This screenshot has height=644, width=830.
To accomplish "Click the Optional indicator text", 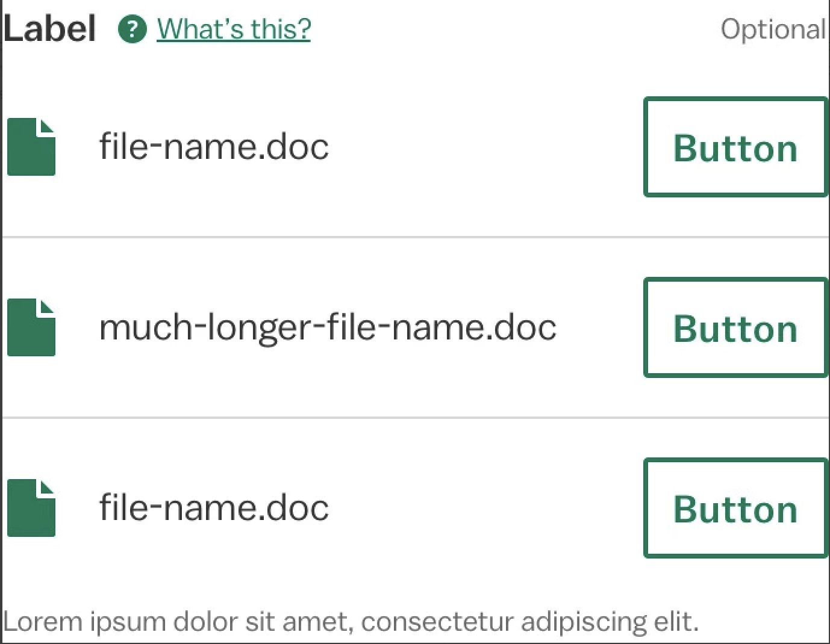I will tap(773, 28).
